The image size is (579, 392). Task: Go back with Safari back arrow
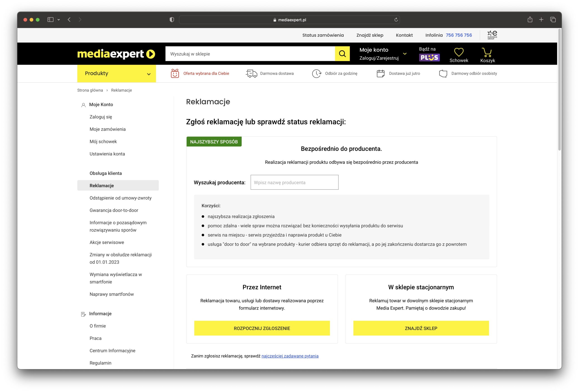[69, 19]
